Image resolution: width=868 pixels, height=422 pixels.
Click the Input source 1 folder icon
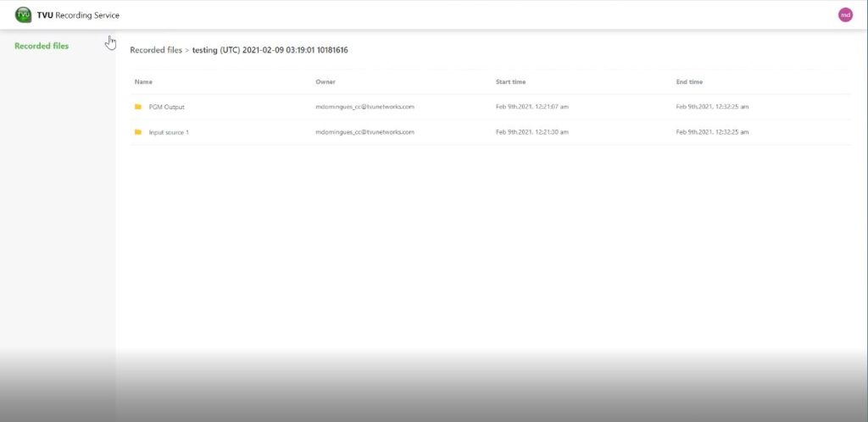coord(138,132)
